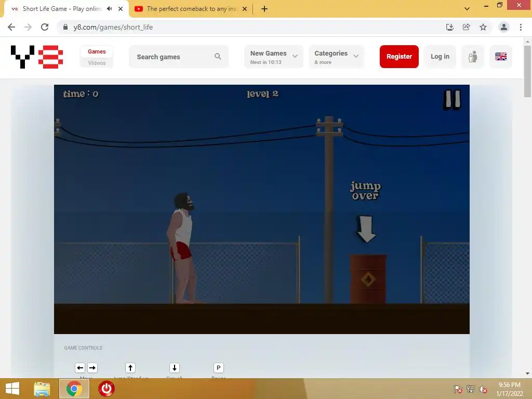Pause the Short Life game

453,99
